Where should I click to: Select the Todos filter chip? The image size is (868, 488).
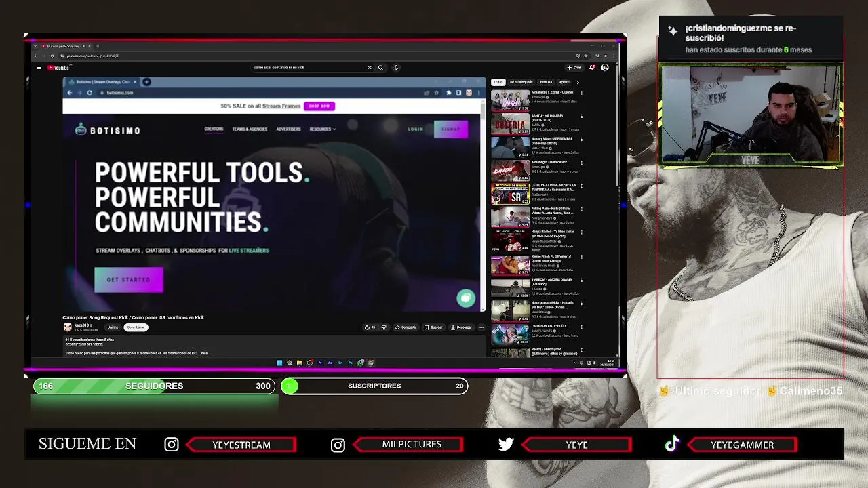click(x=498, y=82)
